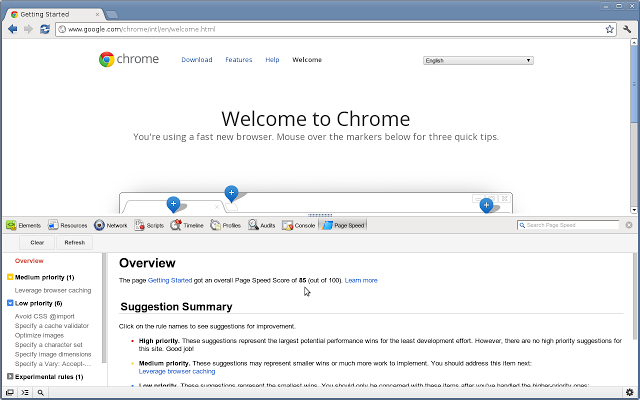
Task: Dock or undock DevTools window icon
Action: click(9, 393)
